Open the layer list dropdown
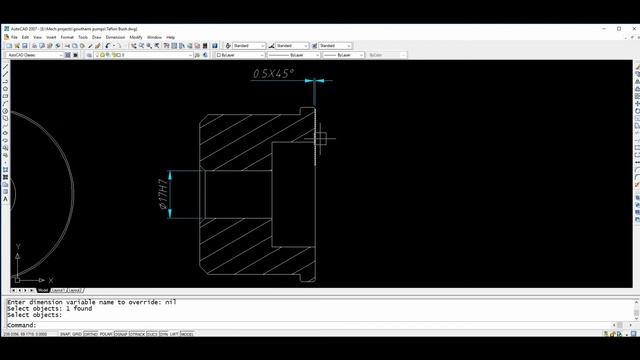The image size is (640, 360). [x=144, y=55]
